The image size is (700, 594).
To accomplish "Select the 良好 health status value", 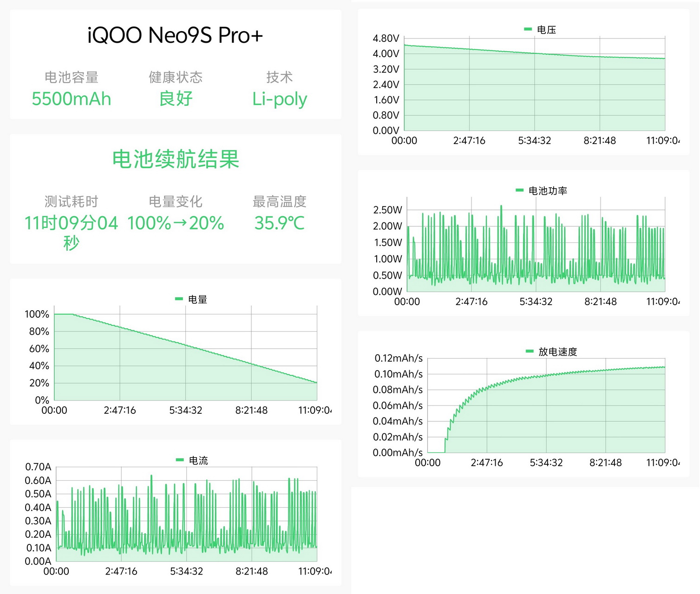I will click(x=176, y=99).
